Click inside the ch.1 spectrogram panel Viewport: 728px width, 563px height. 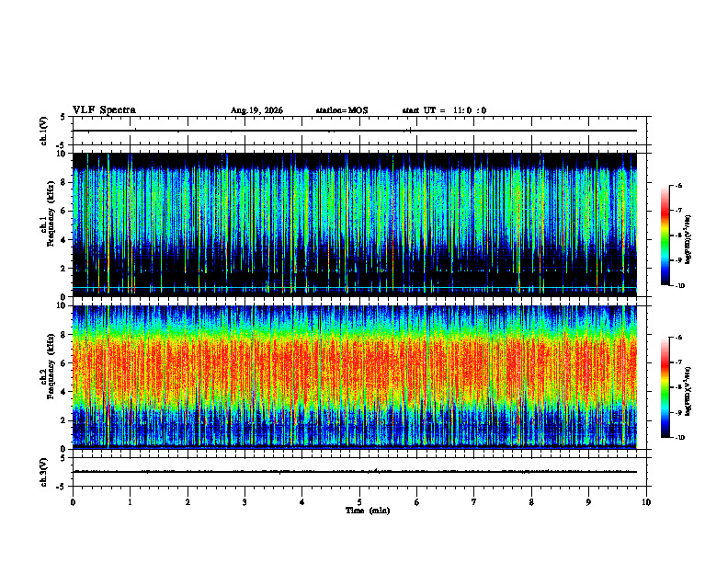click(355, 224)
